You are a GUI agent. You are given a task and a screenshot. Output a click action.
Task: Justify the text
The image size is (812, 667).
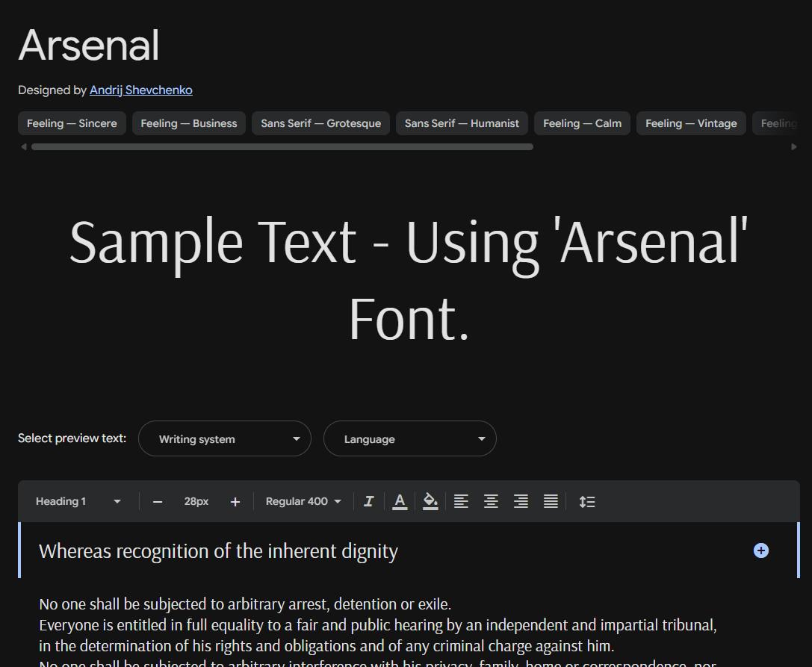pyautogui.click(x=551, y=501)
